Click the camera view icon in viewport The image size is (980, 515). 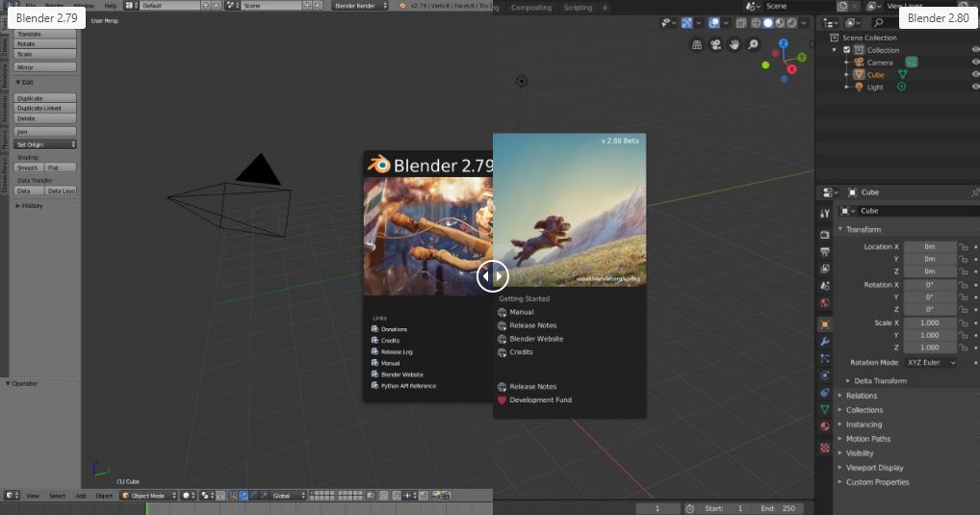point(715,44)
